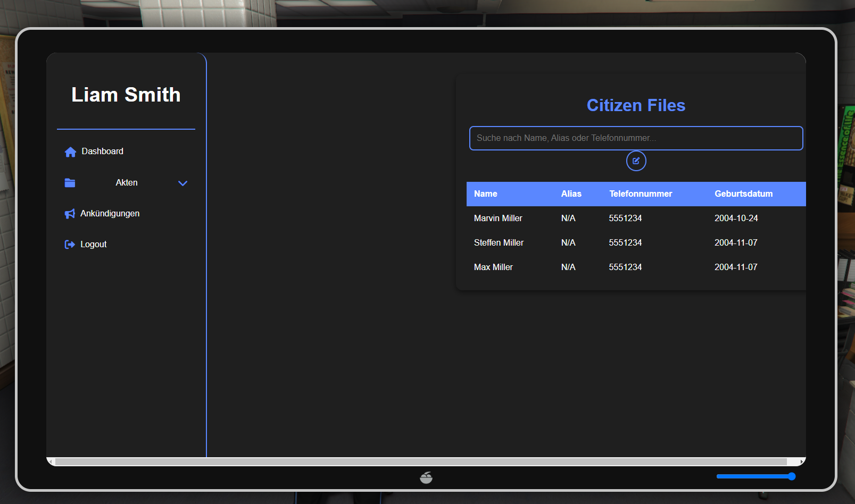Click the Telefonnummer column header
Screen dimensions: 855x504
641,194
